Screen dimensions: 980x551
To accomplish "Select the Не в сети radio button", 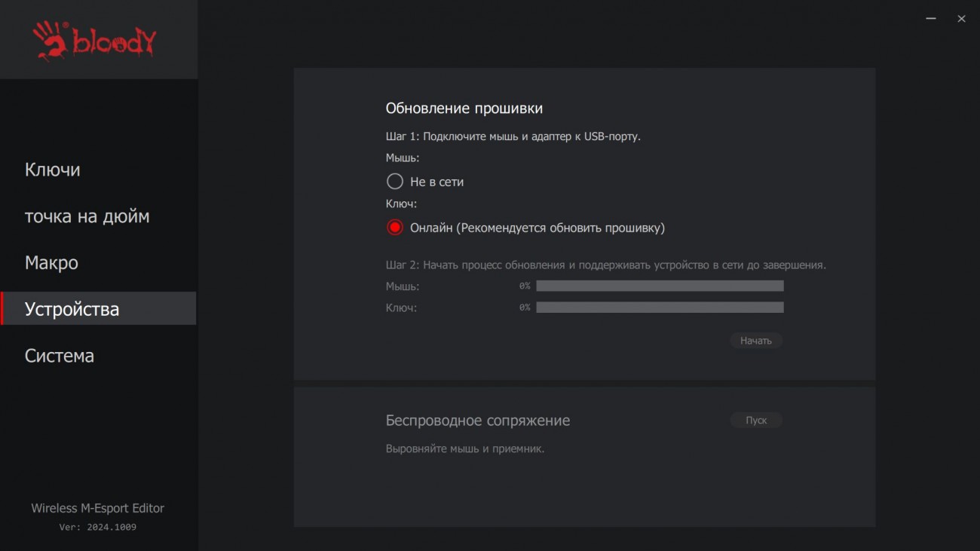I will 395,182.
